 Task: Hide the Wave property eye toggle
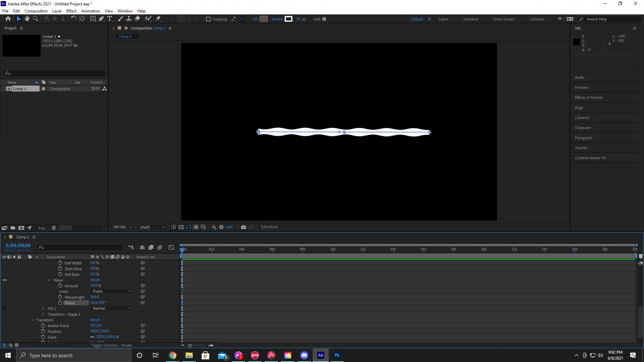coord(5,280)
